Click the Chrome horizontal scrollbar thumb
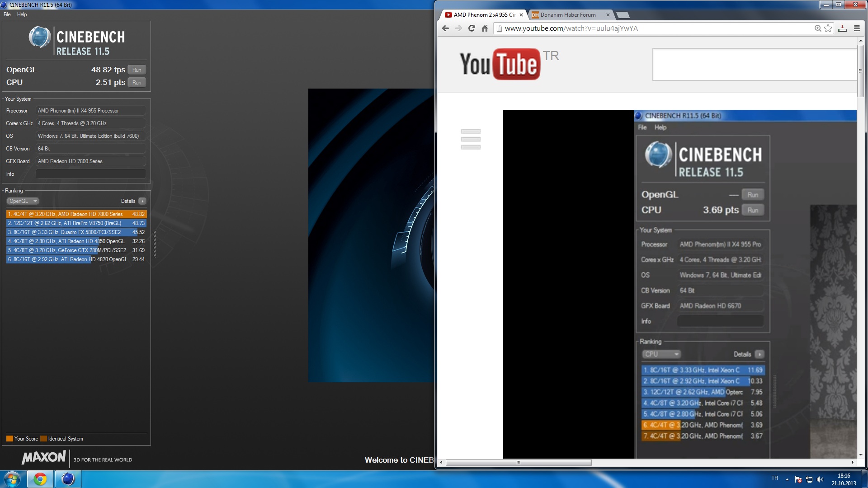The image size is (868, 488). (x=519, y=463)
